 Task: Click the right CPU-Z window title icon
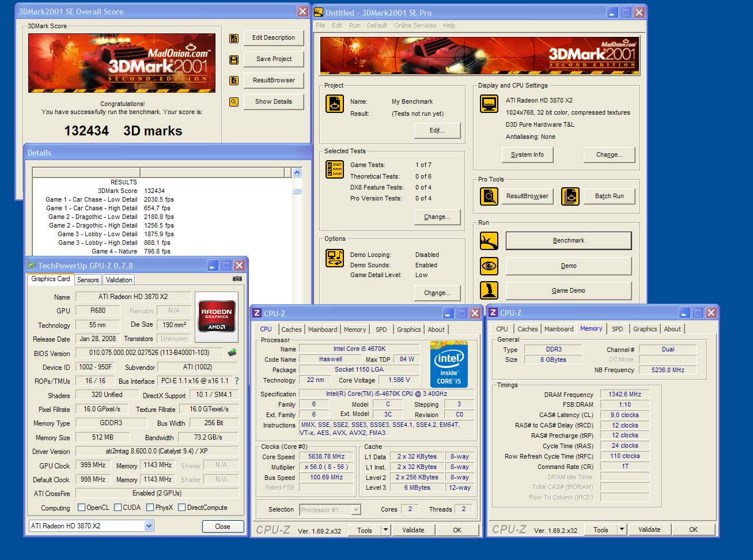(494, 312)
